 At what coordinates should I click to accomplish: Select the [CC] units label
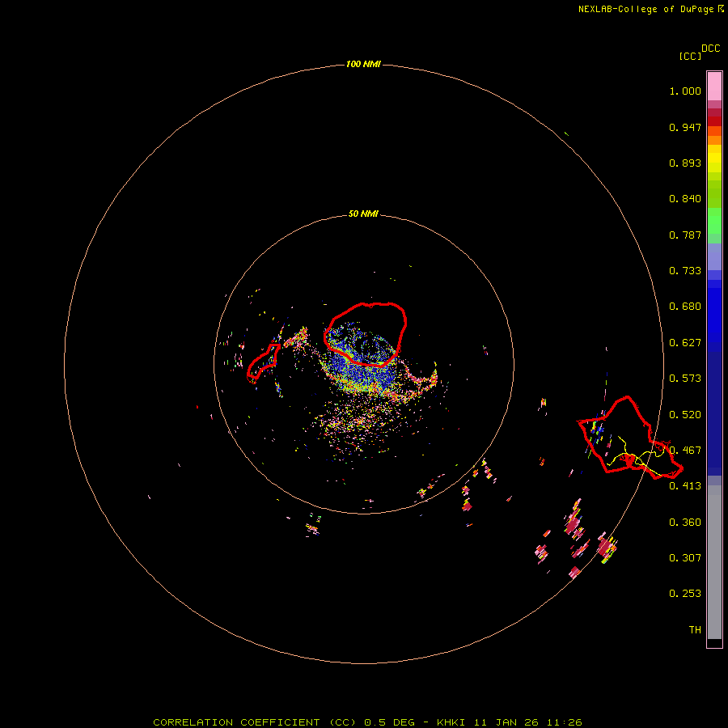point(690,56)
